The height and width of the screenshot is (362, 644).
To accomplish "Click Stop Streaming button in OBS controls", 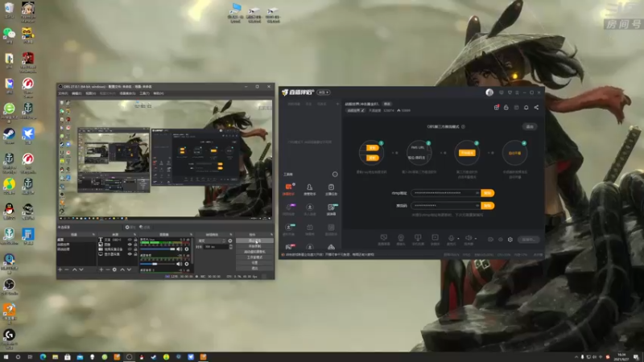I will click(254, 241).
